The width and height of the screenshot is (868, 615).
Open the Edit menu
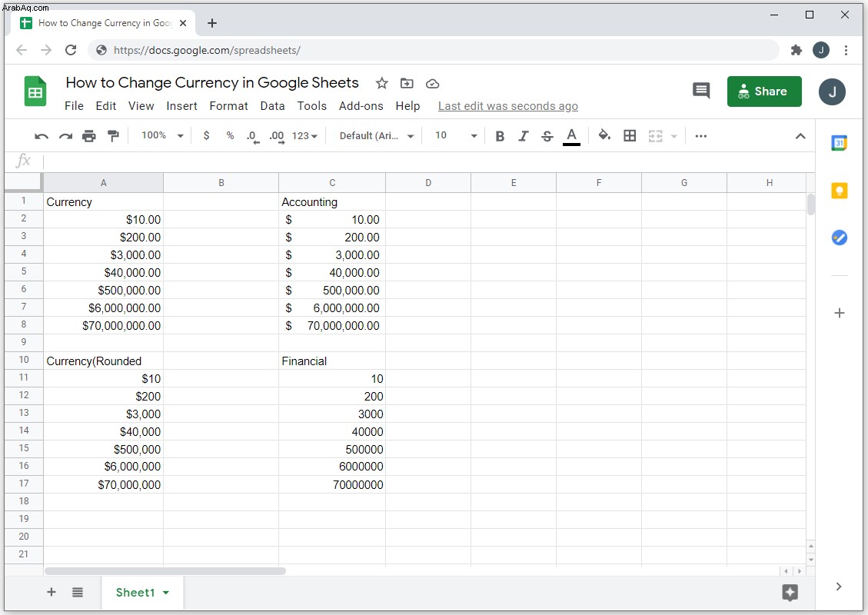coord(106,106)
